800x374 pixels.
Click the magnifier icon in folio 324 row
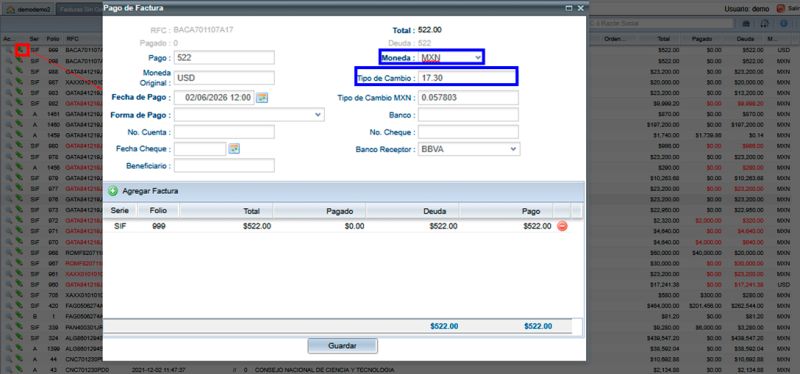pos(9,337)
